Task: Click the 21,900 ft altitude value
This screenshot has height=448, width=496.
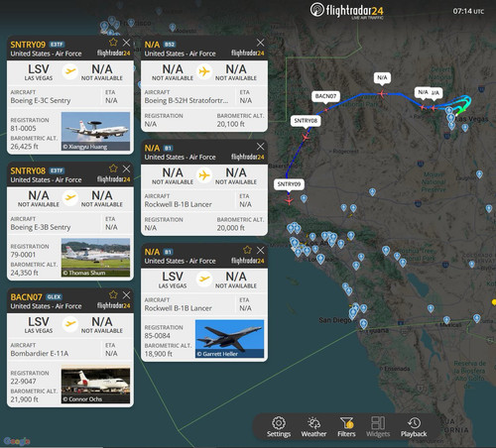Action: [25, 399]
